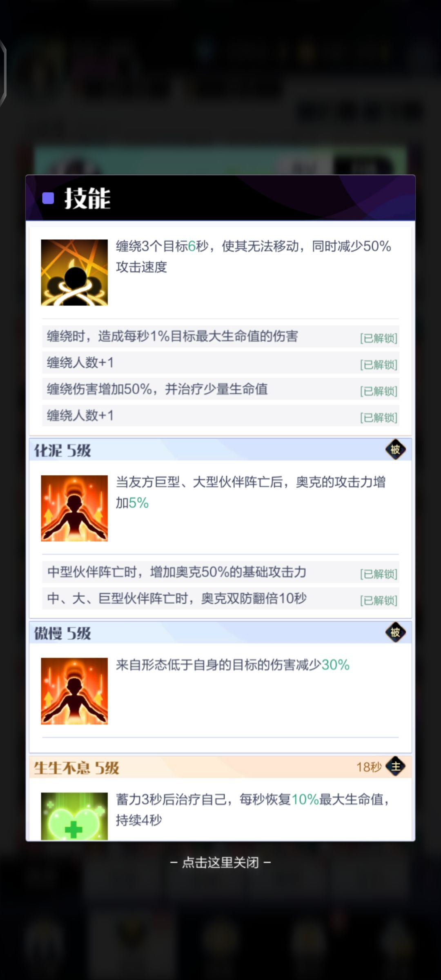Tap 已解锁 label on 奥克双防翻倍10秒 row
Viewport: 441px width, 980px height.
[379, 600]
